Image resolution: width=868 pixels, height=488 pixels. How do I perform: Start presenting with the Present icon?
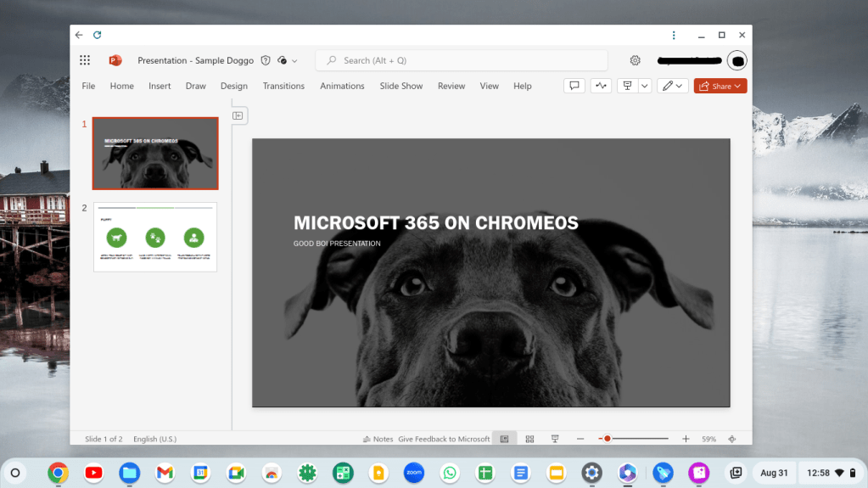[x=627, y=86]
